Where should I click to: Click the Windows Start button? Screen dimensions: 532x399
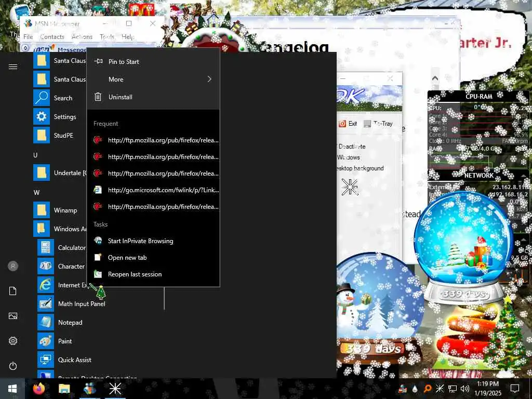coord(12,389)
